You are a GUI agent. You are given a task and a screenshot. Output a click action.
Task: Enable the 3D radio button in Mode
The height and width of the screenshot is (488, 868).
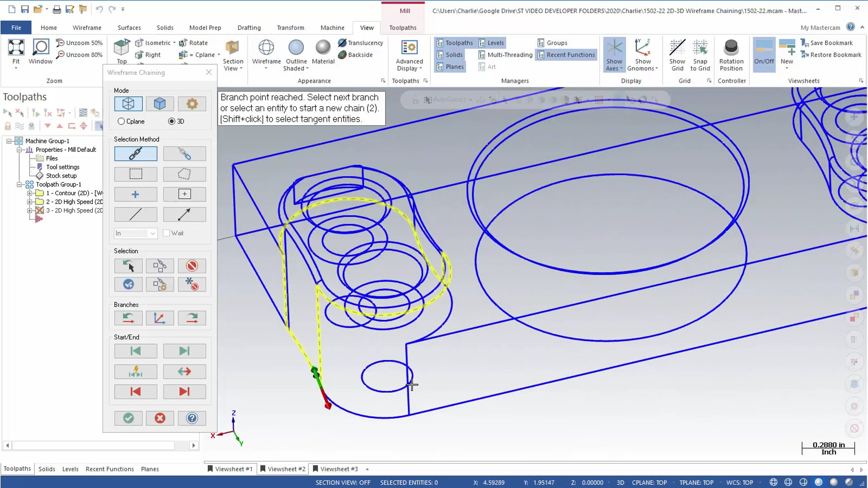(172, 121)
